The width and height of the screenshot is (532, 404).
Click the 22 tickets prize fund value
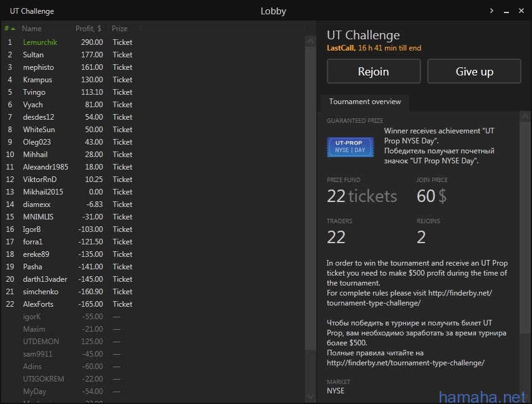click(362, 196)
